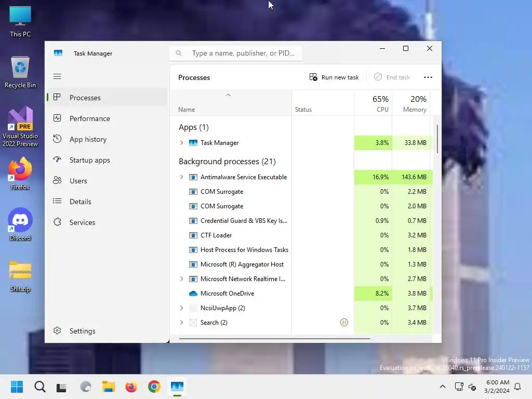The height and width of the screenshot is (399, 532).
Task: Click the vertical scrollbar of process list
Action: coord(437,139)
